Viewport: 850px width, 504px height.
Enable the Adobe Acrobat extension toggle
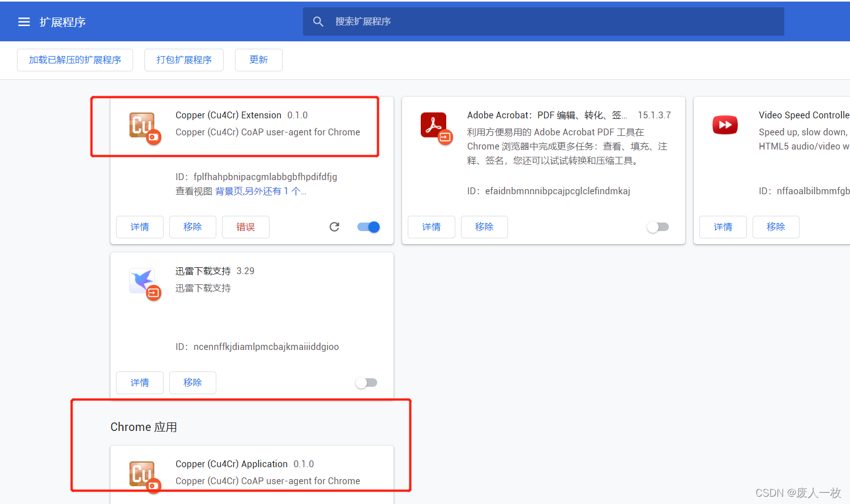pos(657,227)
